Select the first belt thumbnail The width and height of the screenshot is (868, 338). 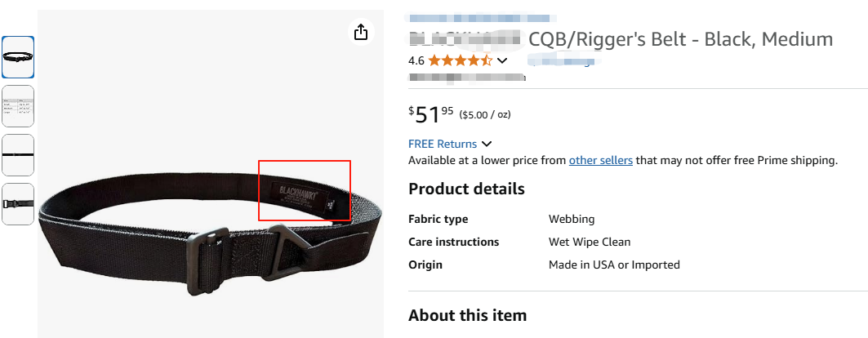click(18, 57)
